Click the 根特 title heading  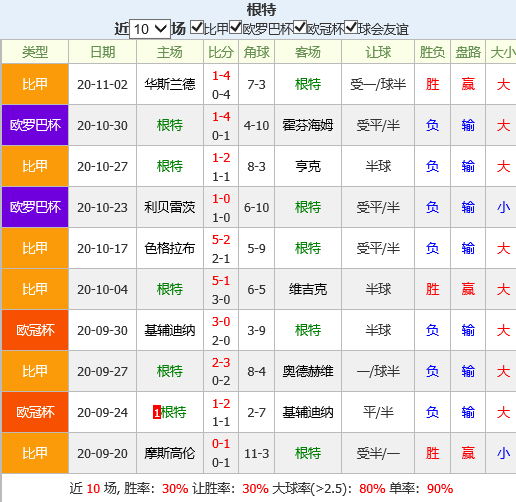261,10
